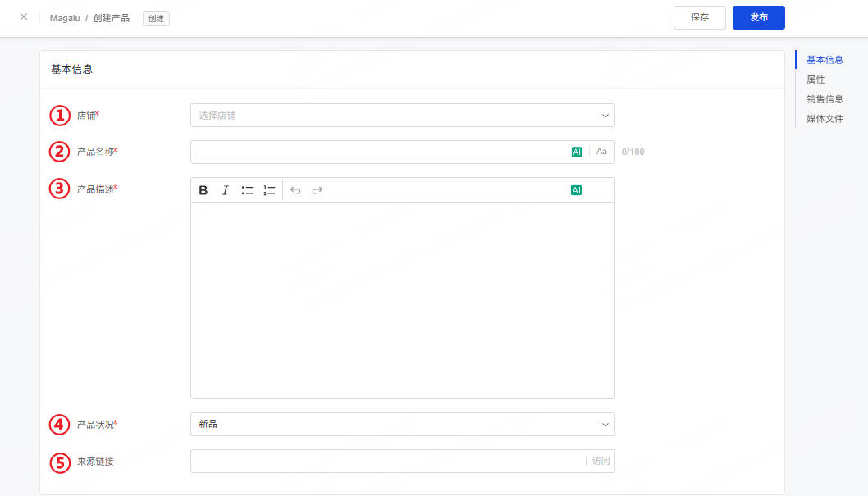The width and height of the screenshot is (868, 496).
Task: Insert a numbered list in description
Action: click(269, 190)
